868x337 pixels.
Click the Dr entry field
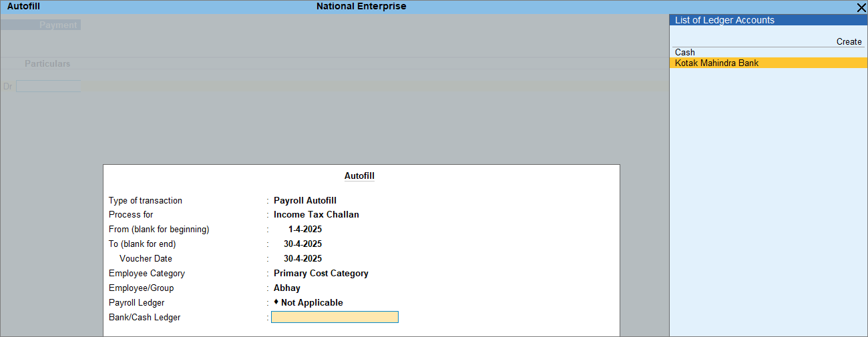point(48,86)
